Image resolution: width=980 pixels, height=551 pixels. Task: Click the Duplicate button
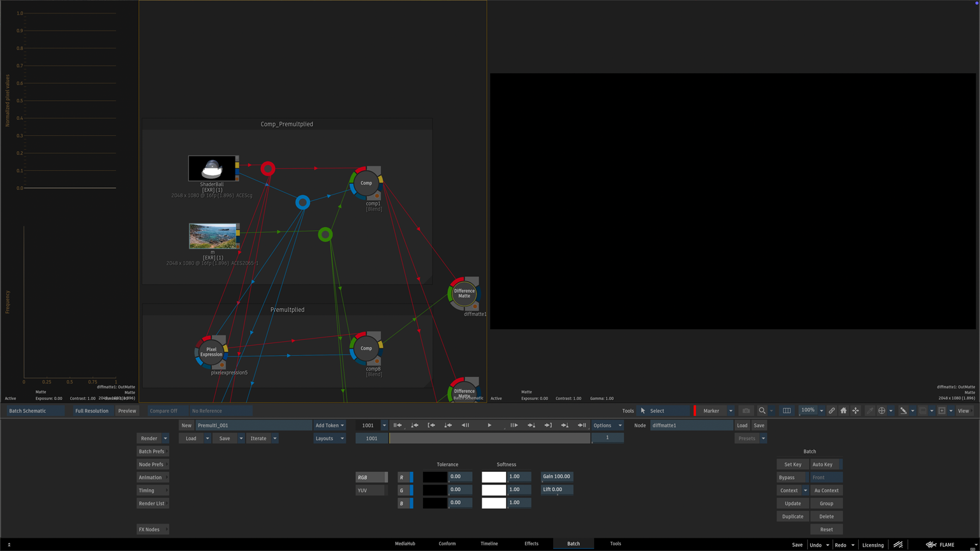coord(792,517)
